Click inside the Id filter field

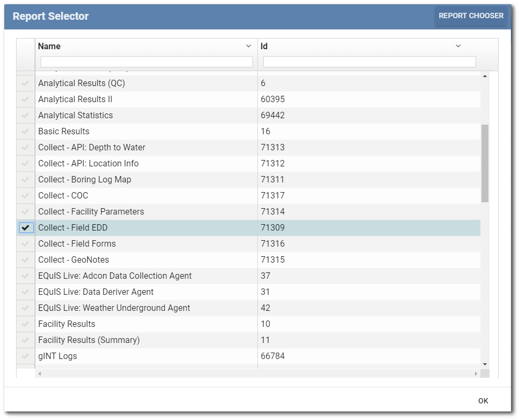(368, 61)
